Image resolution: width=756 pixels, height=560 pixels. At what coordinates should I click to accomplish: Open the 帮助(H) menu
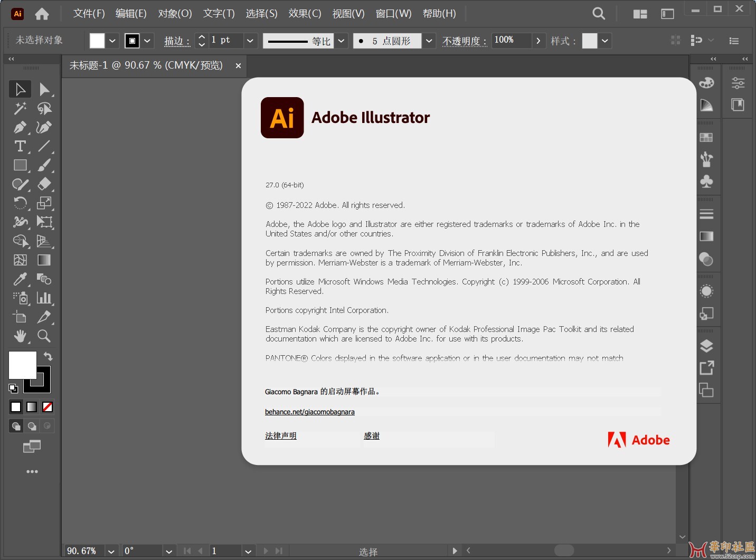click(439, 14)
